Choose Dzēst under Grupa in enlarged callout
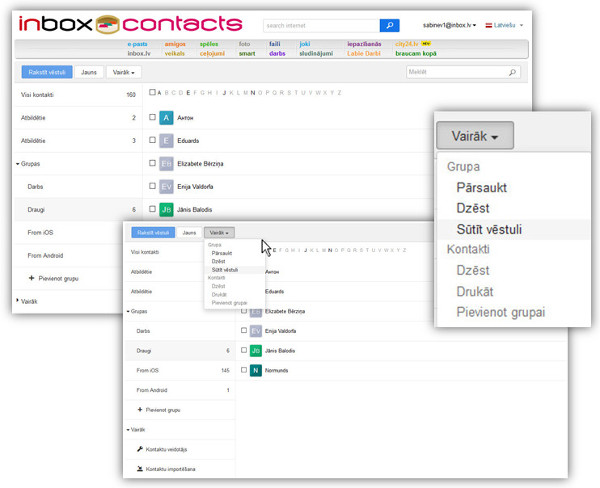 pyautogui.click(x=473, y=208)
